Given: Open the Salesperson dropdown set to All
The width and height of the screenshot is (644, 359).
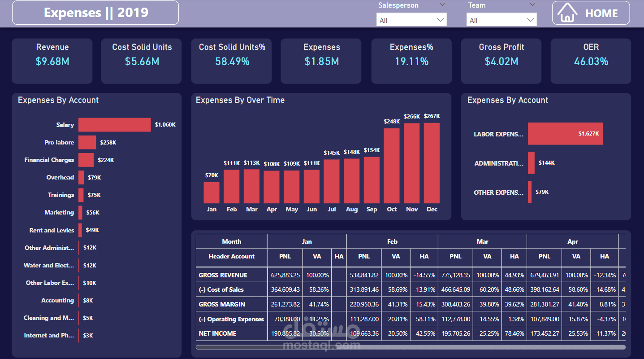Looking at the screenshot, I should pyautogui.click(x=411, y=20).
